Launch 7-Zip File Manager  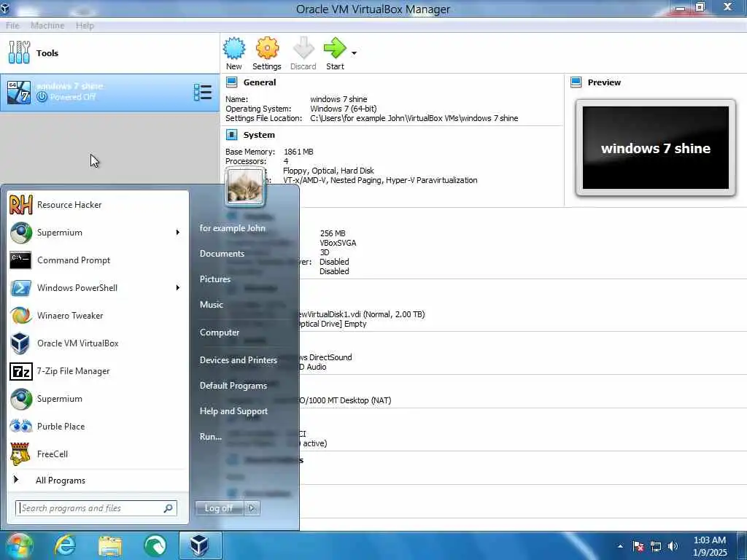click(98, 371)
